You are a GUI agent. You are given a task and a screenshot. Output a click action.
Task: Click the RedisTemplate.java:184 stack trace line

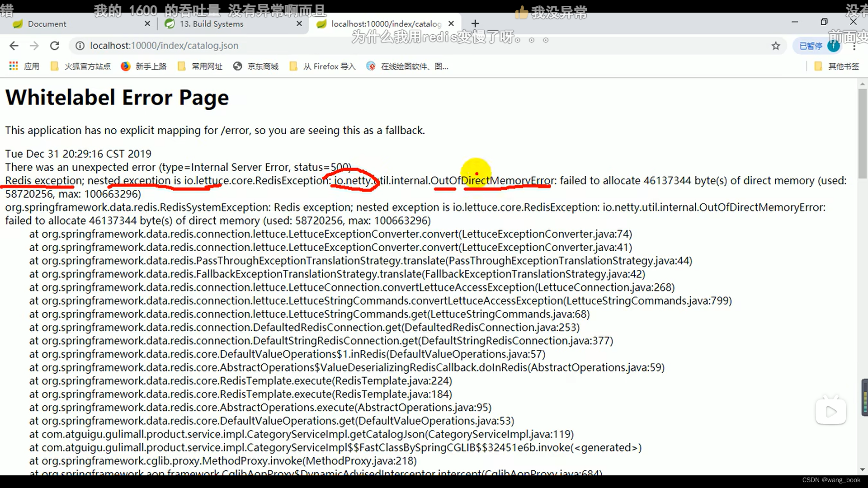click(241, 394)
